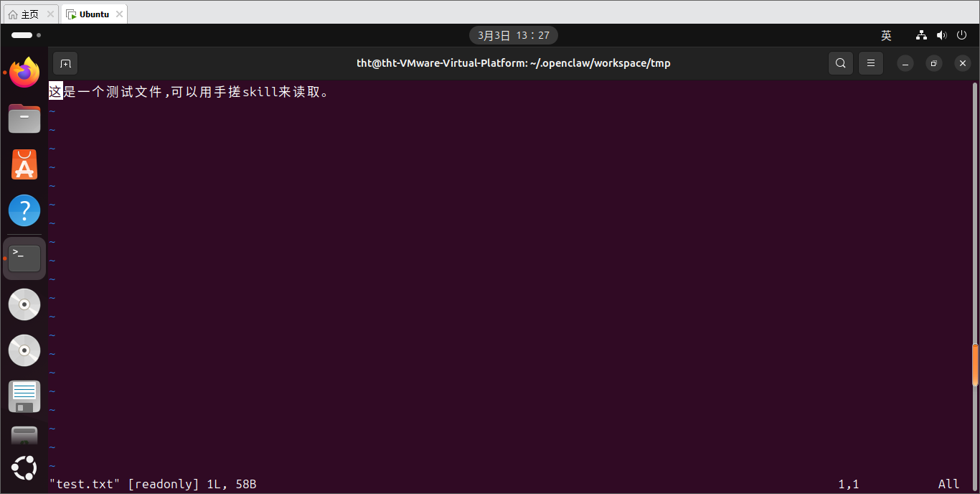Click the terminal search magnifier icon
Screen dimensions: 980x494
coord(841,63)
